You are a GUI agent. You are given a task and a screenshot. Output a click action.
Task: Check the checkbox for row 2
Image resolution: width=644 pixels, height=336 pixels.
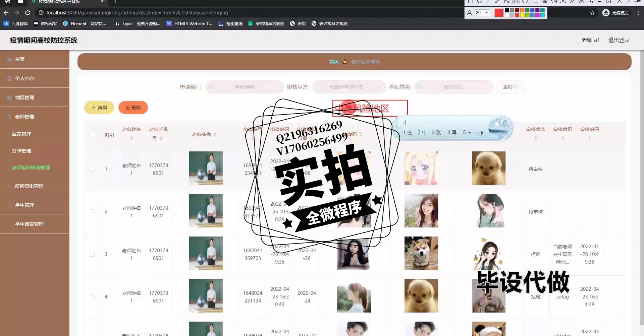pos(92,212)
